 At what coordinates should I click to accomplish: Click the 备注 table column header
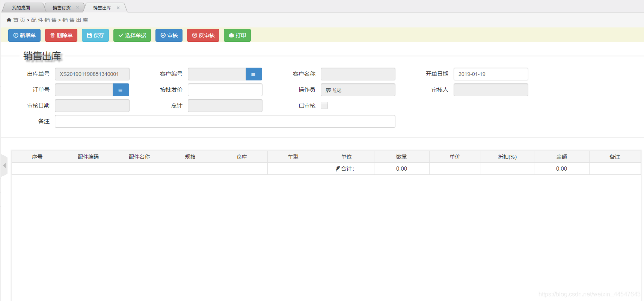[615, 157]
